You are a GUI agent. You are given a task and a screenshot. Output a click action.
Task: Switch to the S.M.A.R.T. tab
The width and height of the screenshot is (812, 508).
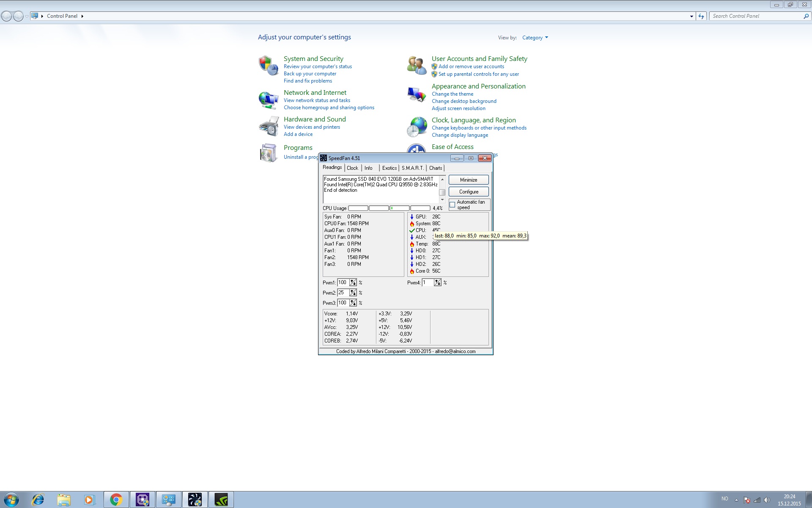[413, 168]
